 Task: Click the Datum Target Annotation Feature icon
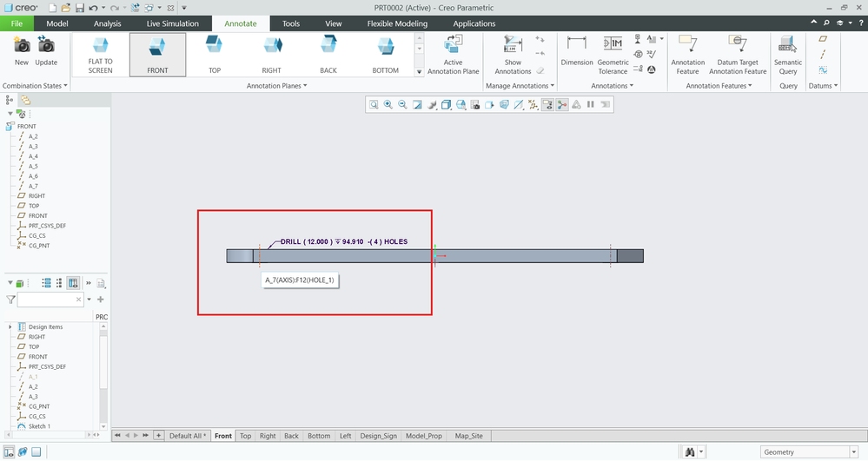point(738,50)
